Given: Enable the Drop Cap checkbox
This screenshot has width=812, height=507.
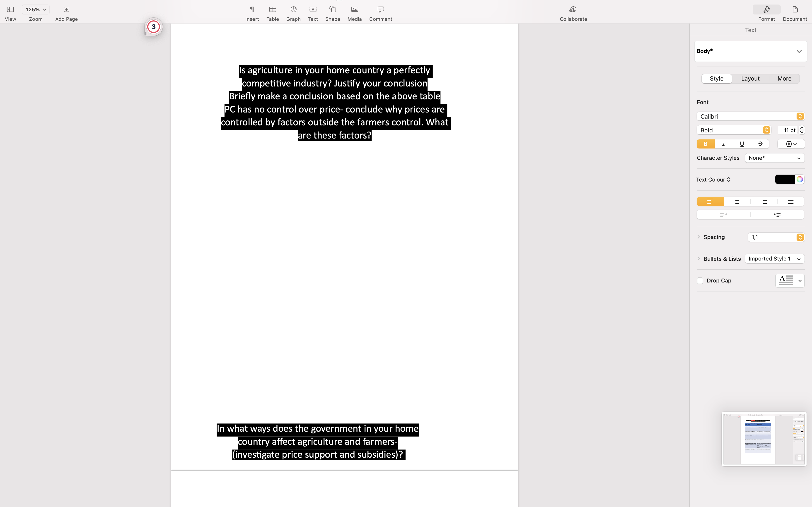Looking at the screenshot, I should [700, 281].
